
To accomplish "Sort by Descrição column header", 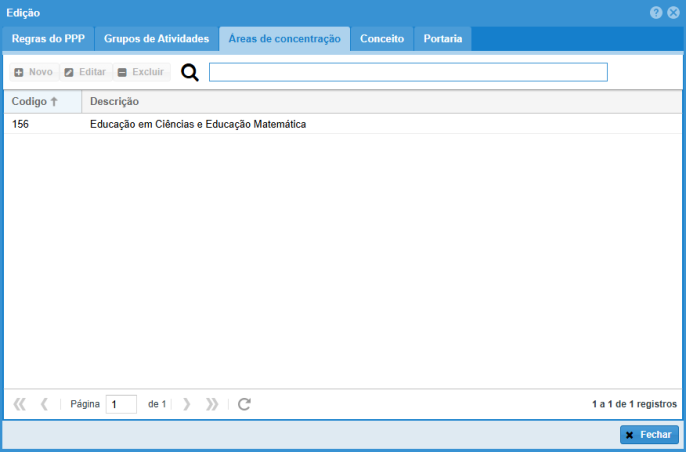I will point(114,102).
